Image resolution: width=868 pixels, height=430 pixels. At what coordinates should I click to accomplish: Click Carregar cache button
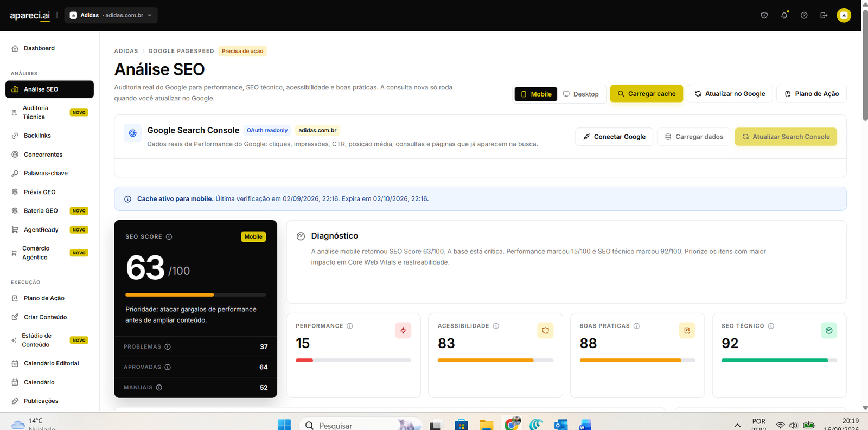647,94
